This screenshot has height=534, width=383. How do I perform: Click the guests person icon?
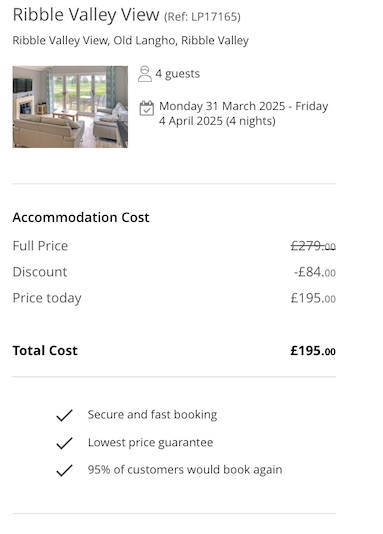[145, 74]
